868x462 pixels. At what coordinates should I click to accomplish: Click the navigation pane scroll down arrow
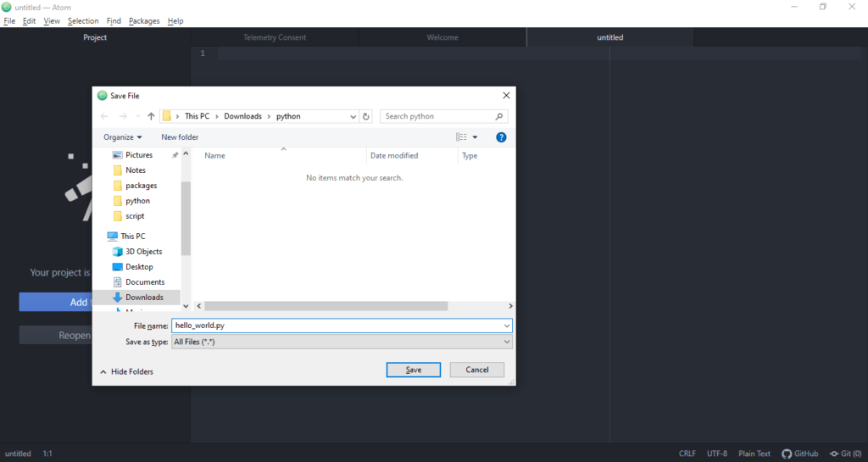click(186, 306)
